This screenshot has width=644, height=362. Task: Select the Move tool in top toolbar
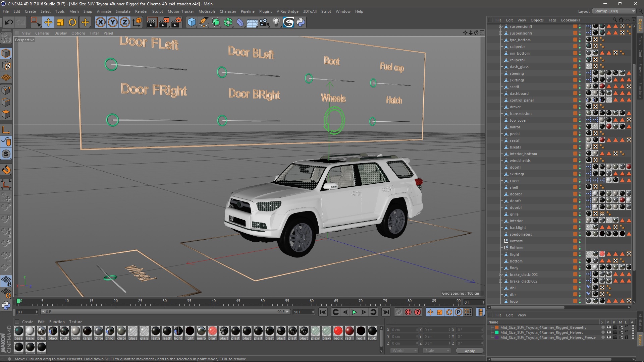click(48, 22)
